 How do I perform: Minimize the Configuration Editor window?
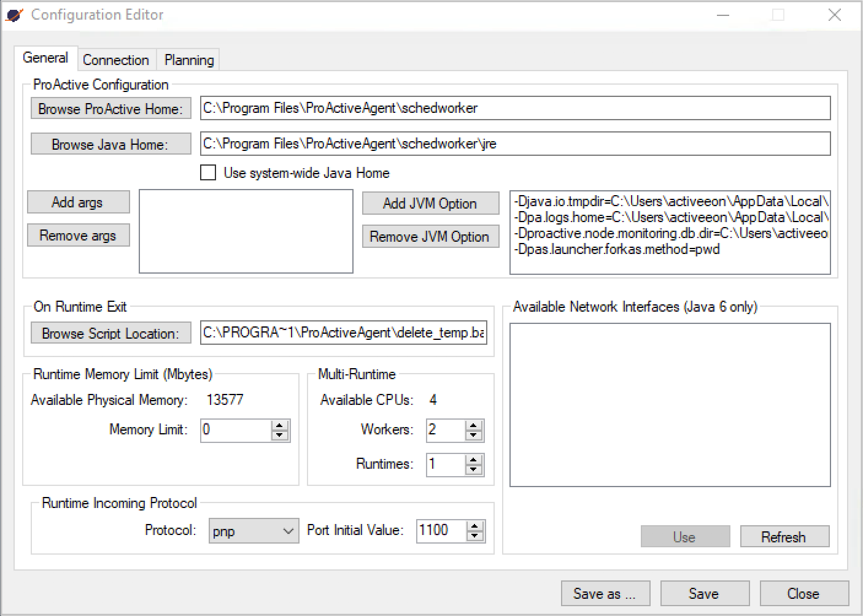click(x=723, y=15)
